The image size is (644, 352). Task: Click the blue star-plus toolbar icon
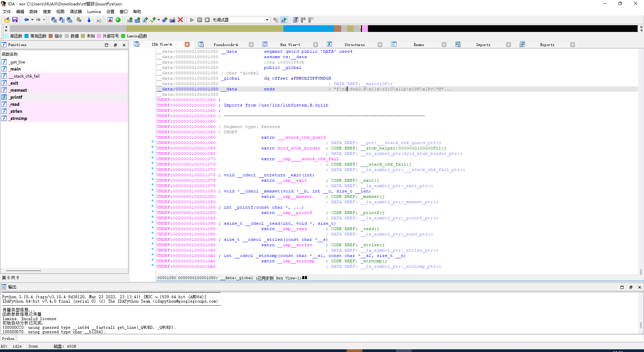tap(164, 20)
